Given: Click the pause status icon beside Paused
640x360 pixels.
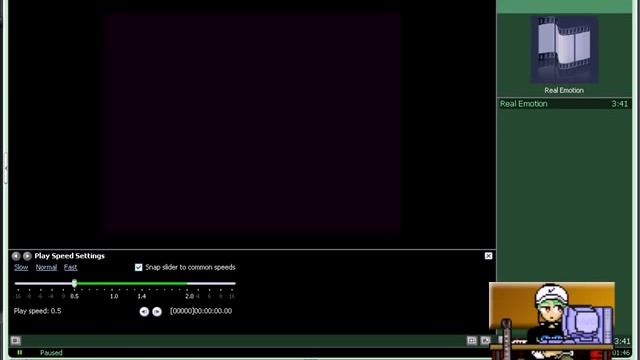Looking at the screenshot, I should 20,352.
